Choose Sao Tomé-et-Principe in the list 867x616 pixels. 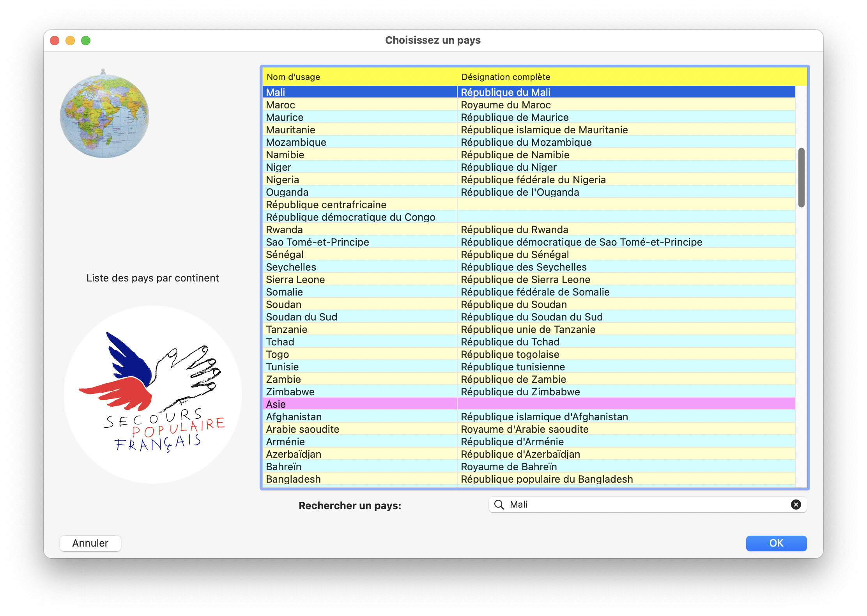(529, 242)
